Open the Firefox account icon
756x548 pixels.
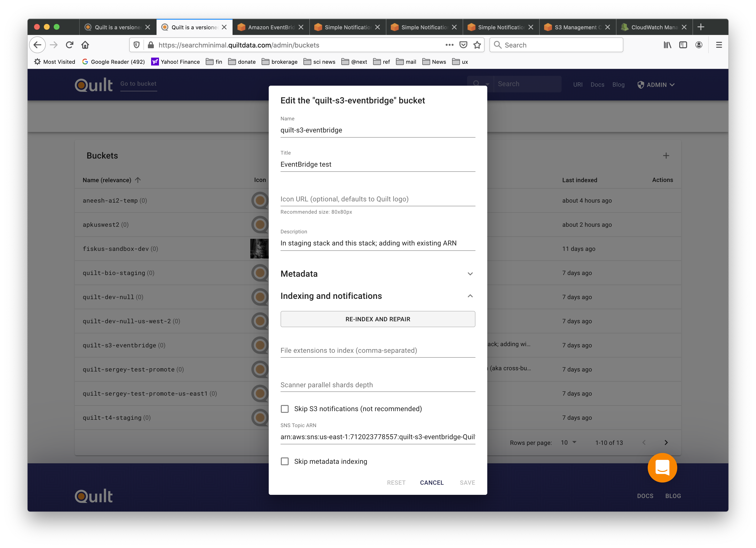699,45
